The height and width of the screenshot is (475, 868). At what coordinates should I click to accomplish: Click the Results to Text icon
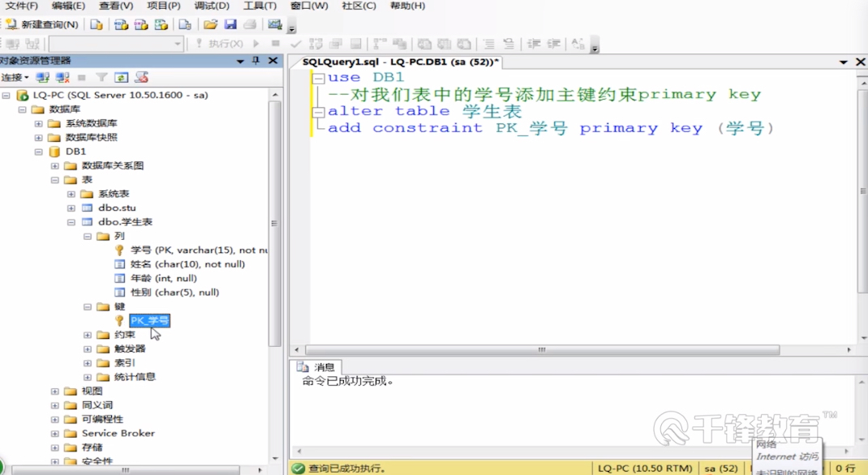424,44
